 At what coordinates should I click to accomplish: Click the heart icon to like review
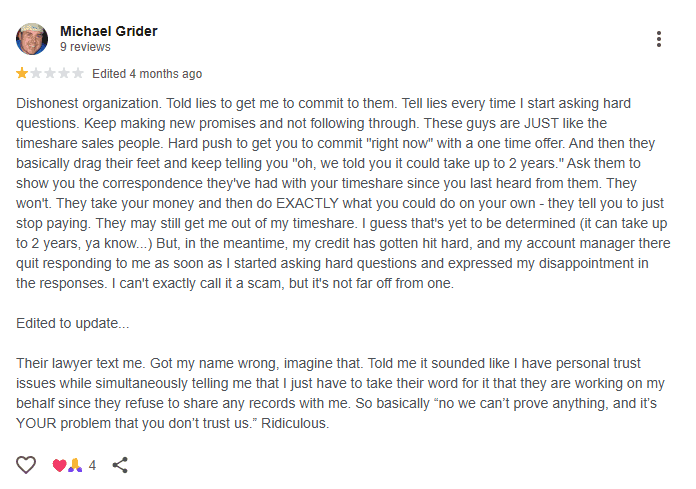click(x=26, y=465)
